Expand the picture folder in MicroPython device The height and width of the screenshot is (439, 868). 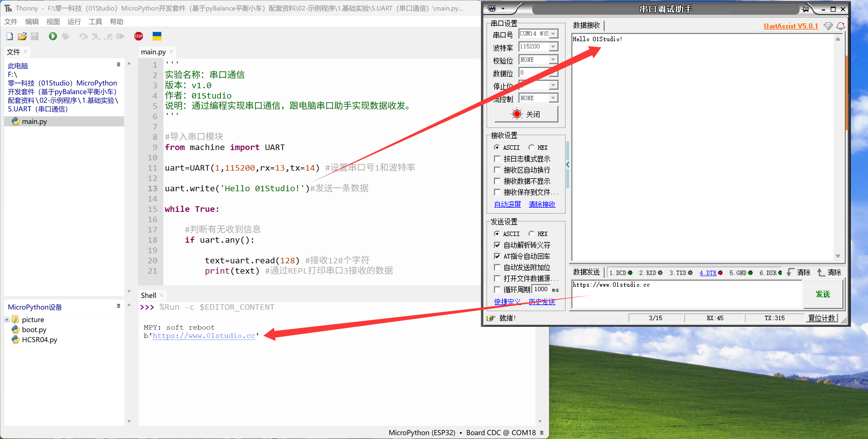pyautogui.click(x=7, y=319)
